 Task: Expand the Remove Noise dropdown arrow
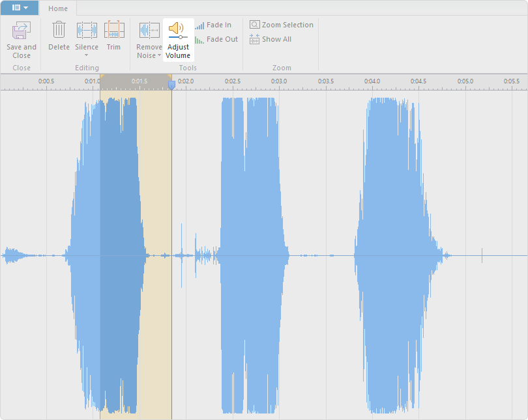click(x=159, y=56)
